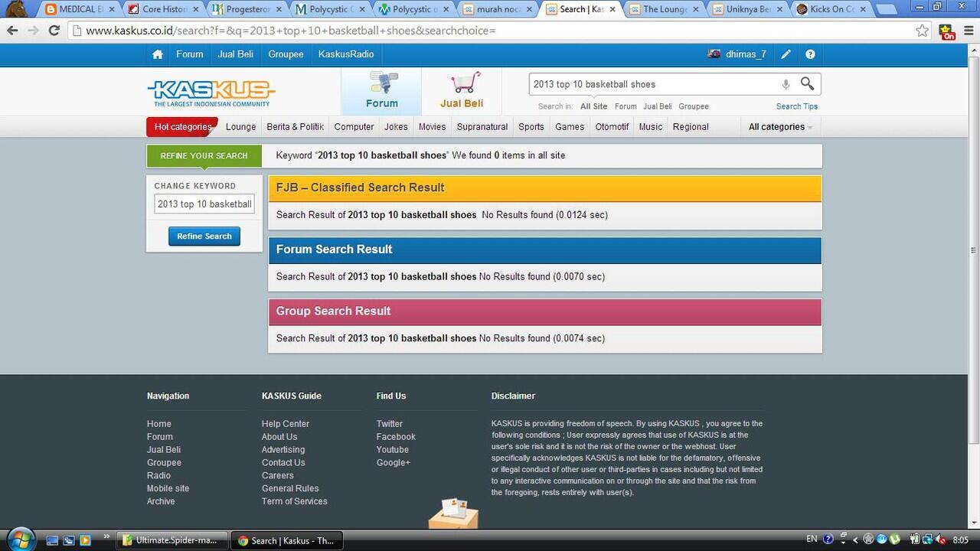Viewport: 980px width, 551px height.
Task: Open the Windows Start menu
Action: tap(20, 539)
